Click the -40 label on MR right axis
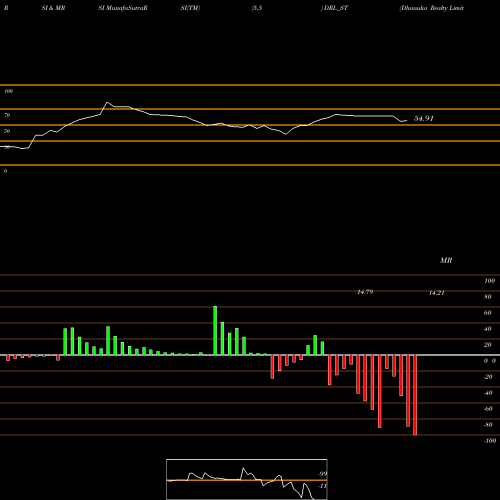500x500 pixels. tap(488, 393)
